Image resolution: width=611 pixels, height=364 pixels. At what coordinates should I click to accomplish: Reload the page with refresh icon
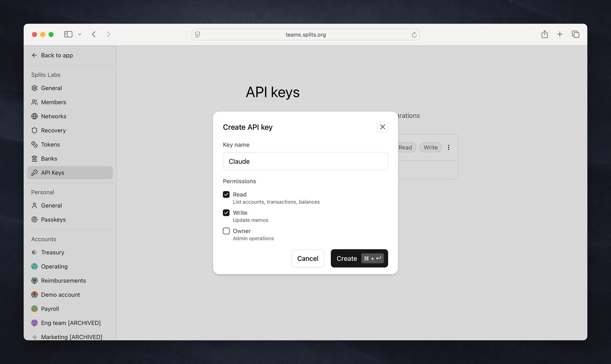coord(414,35)
